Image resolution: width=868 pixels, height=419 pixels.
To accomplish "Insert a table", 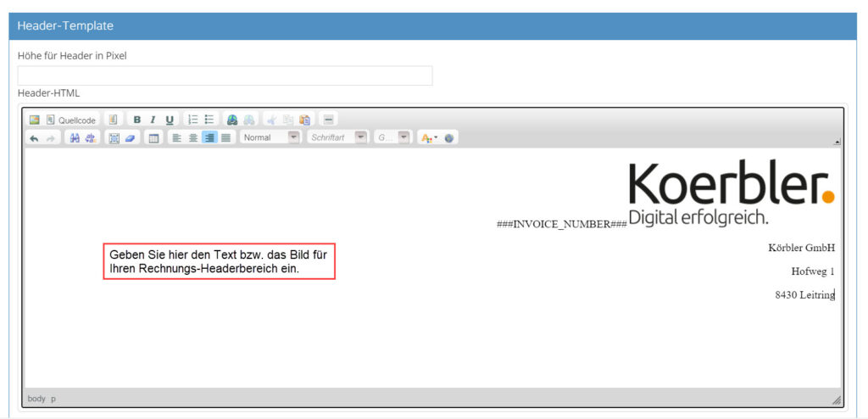I will pos(154,138).
